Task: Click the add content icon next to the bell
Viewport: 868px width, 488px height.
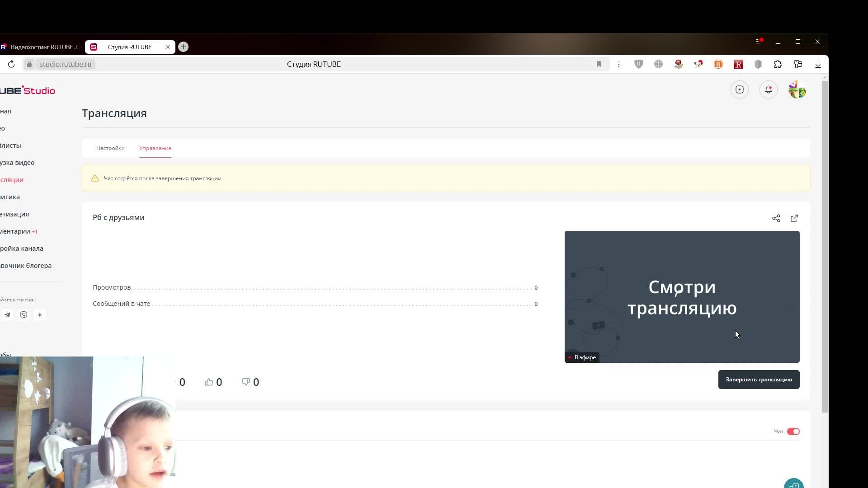Action: [x=740, y=89]
